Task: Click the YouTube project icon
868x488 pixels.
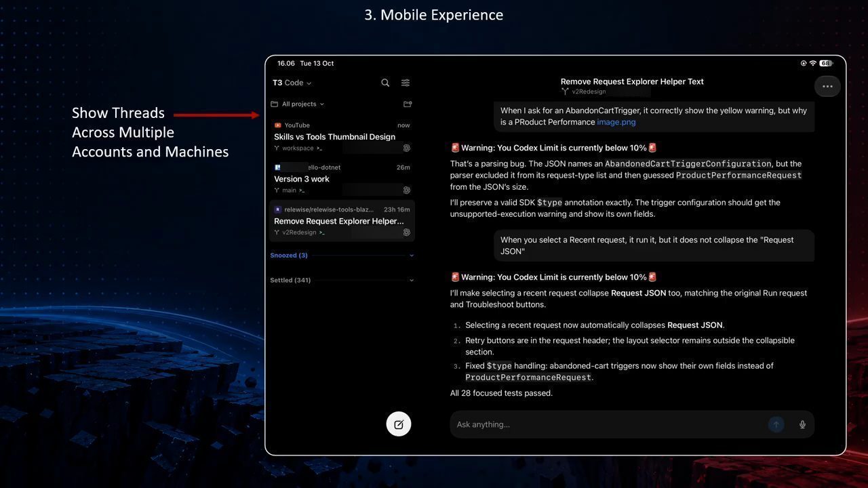Action: coord(277,125)
